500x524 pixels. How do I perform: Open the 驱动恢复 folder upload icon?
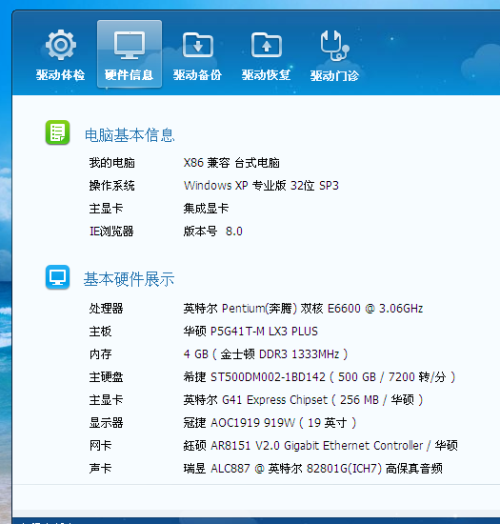[x=266, y=45]
